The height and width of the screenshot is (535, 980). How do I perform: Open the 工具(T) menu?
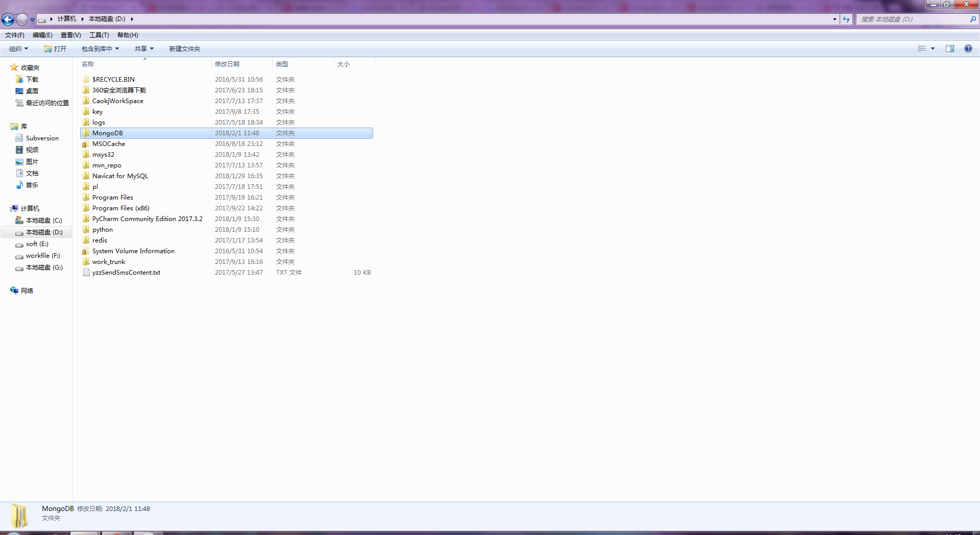click(99, 35)
